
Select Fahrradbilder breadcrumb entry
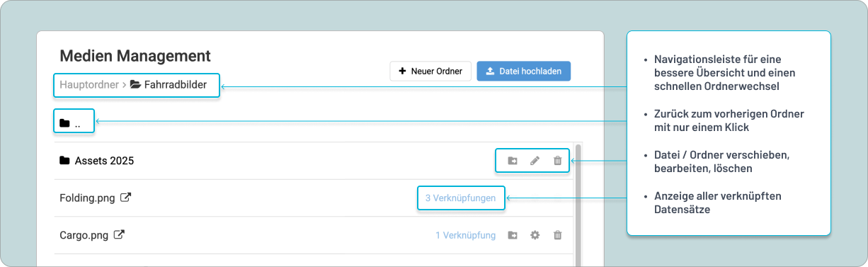pos(169,85)
